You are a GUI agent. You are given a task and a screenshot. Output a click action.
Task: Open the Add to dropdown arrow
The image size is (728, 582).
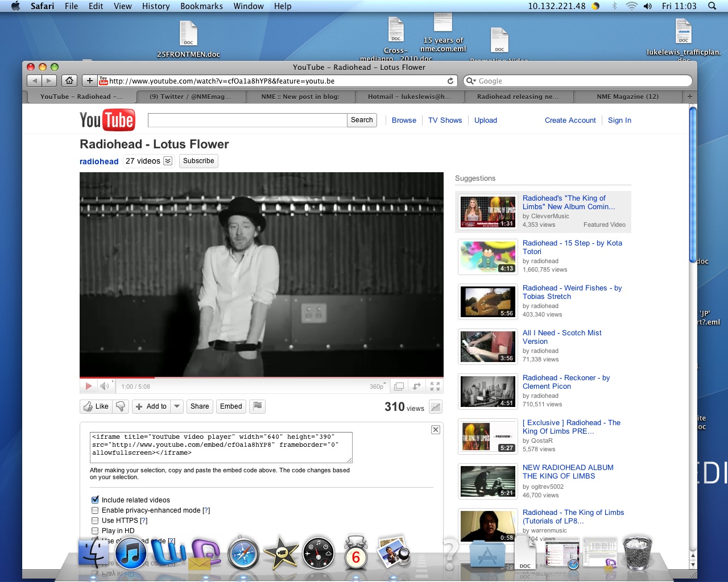pos(177,406)
